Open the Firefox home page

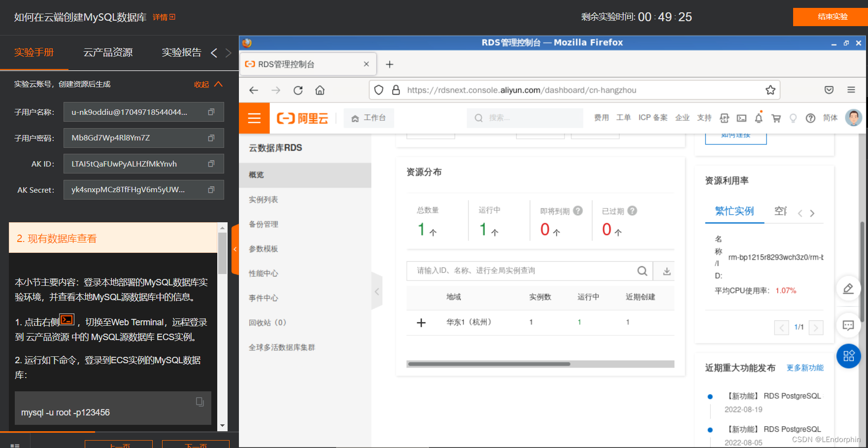pyautogui.click(x=320, y=90)
